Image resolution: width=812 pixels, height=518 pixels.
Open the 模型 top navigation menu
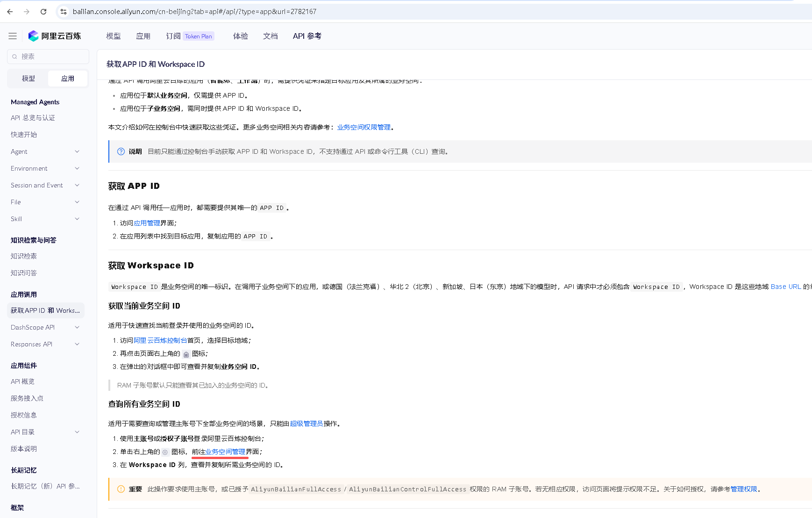(114, 36)
